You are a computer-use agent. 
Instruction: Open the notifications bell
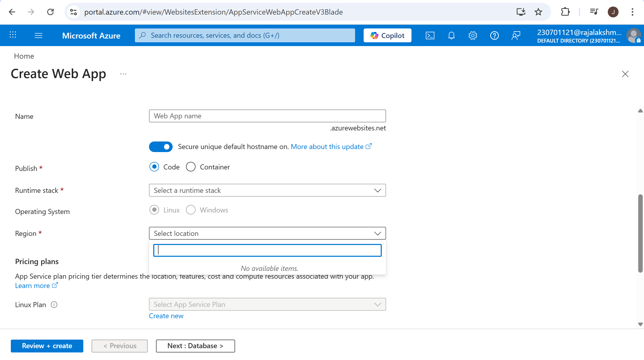(x=451, y=35)
